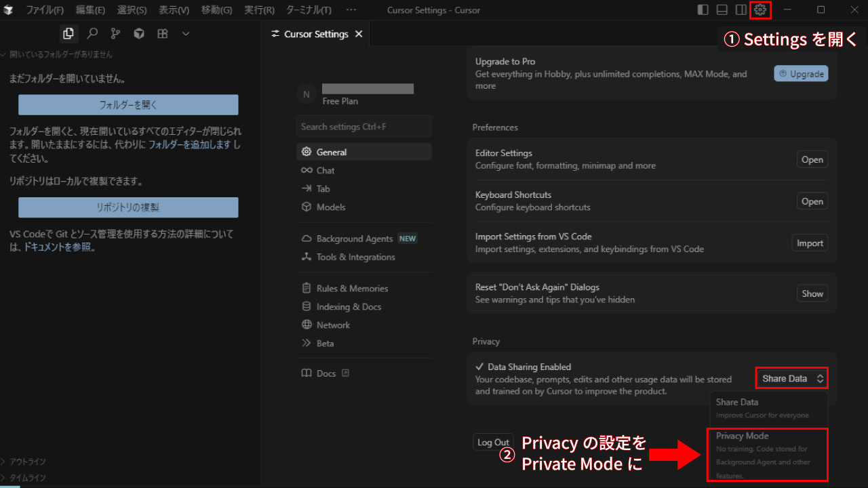Screen dimensions: 868x488
Task: Open the 選択(S) menu
Action: coord(132,10)
